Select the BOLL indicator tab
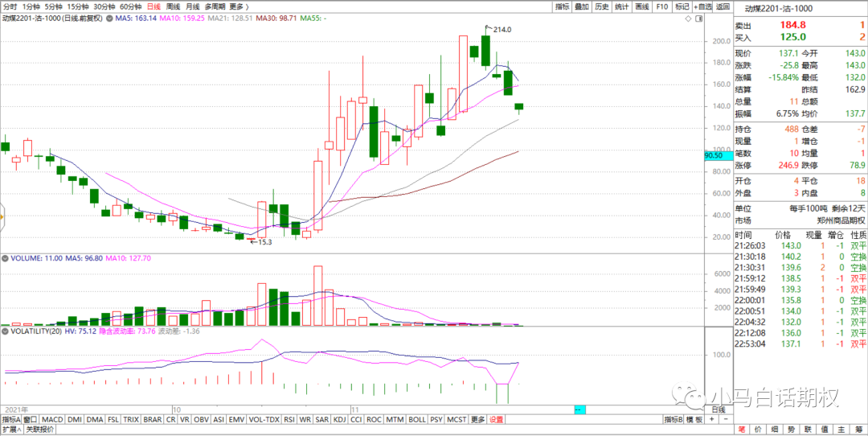 click(416, 420)
